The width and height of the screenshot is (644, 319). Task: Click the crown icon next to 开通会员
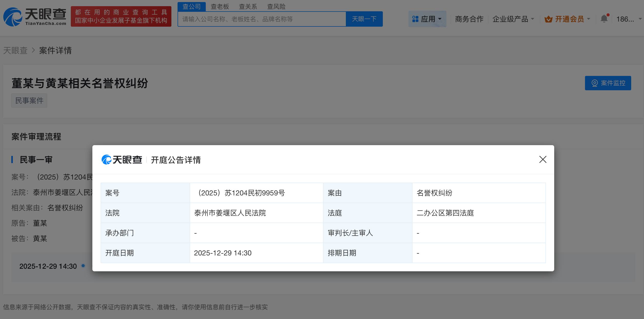[x=548, y=19]
